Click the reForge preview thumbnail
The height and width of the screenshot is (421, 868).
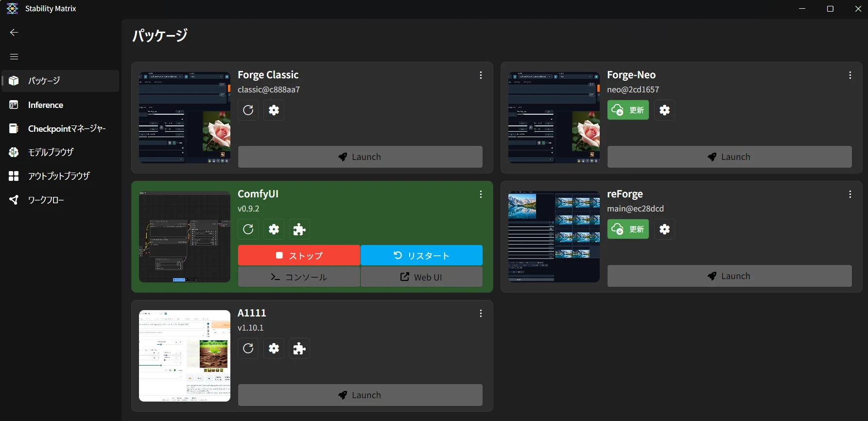click(554, 237)
